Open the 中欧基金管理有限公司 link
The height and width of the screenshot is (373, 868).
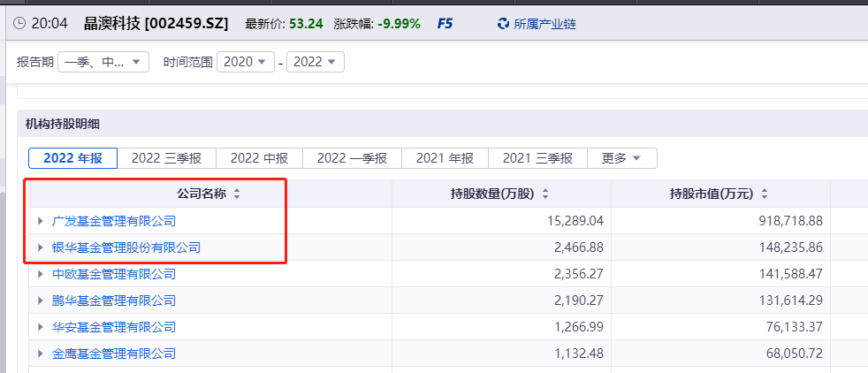[x=114, y=274]
